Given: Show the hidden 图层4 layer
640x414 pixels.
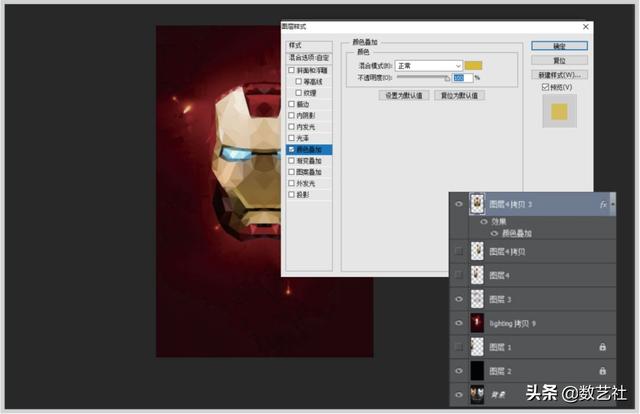Looking at the screenshot, I should pos(459,275).
